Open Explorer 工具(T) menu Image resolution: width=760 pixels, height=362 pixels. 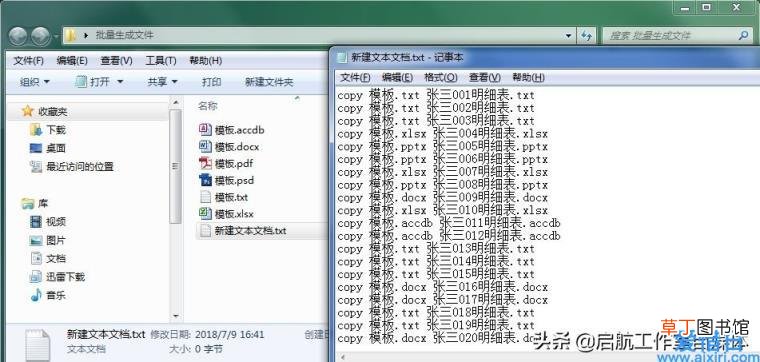[161, 61]
